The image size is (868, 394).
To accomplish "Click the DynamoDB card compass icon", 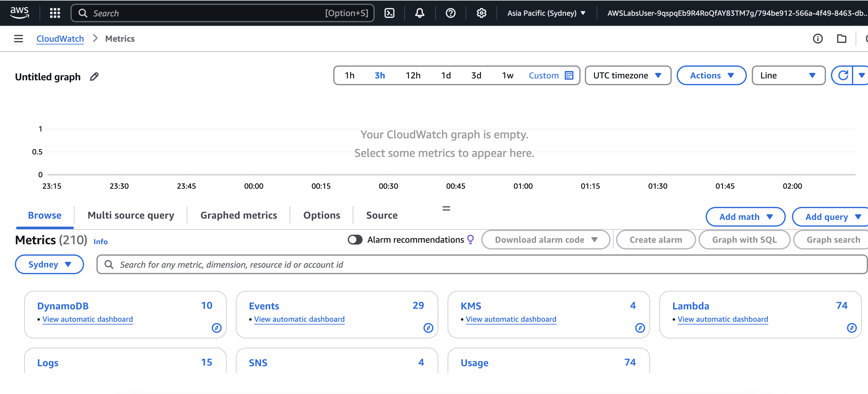I will [217, 327].
